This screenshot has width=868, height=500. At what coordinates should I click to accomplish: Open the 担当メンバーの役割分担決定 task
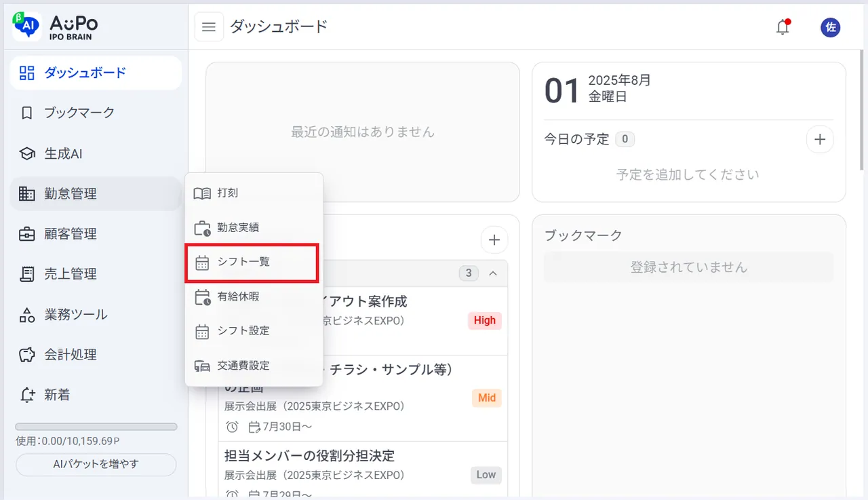click(309, 455)
